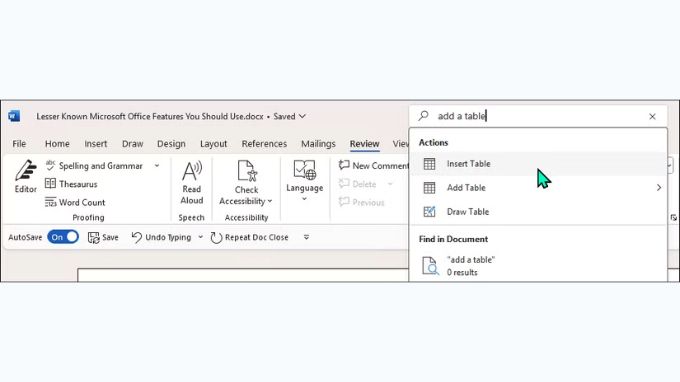Open the Editor tool
Viewport: 680px width, 382px height.
(26, 176)
